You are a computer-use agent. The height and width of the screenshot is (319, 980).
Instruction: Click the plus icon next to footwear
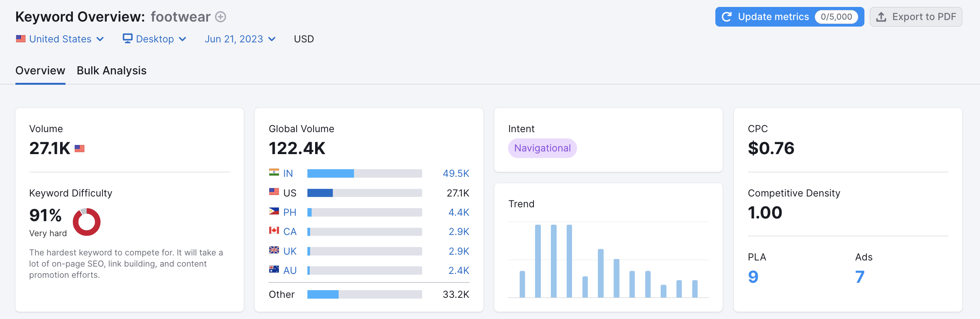click(220, 17)
